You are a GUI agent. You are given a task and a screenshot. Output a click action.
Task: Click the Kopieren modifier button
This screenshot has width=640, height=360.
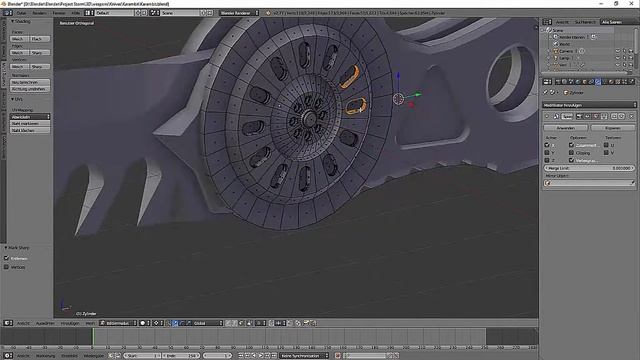612,128
